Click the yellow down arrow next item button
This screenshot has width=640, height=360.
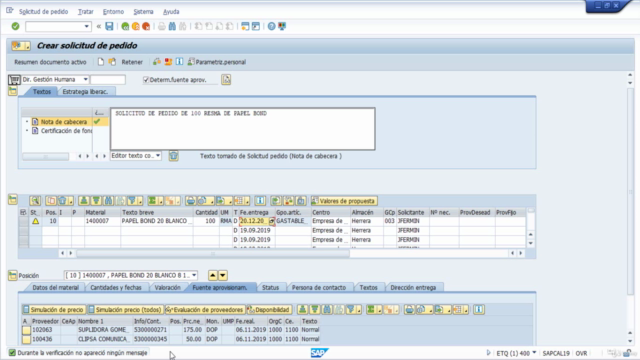(x=223, y=275)
